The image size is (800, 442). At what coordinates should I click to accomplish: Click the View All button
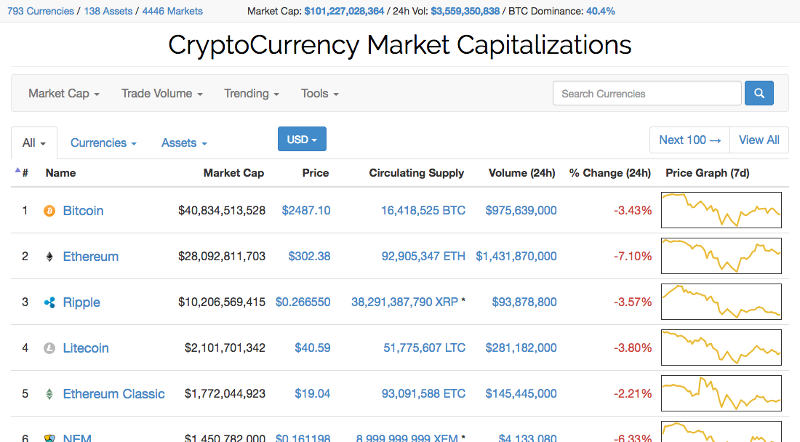click(x=759, y=140)
